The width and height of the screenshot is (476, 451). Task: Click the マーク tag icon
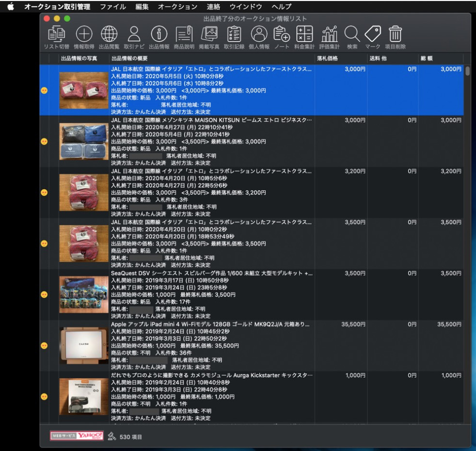point(373,34)
